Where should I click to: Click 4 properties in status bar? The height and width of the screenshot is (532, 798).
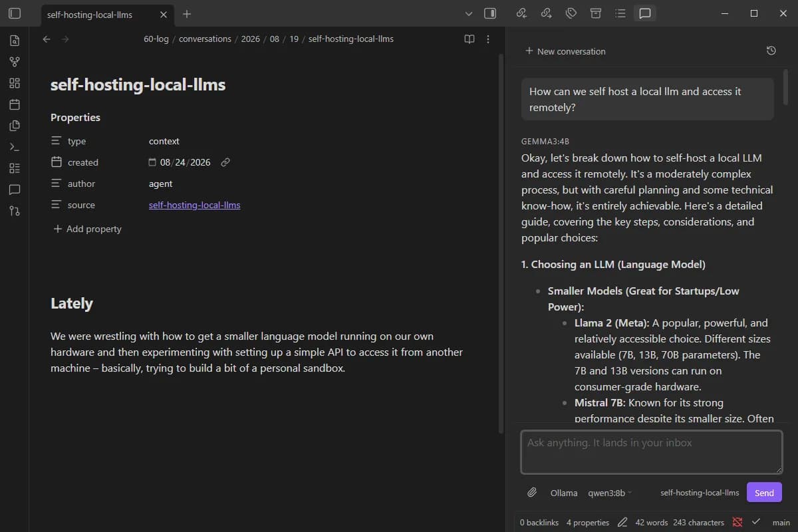pos(588,522)
